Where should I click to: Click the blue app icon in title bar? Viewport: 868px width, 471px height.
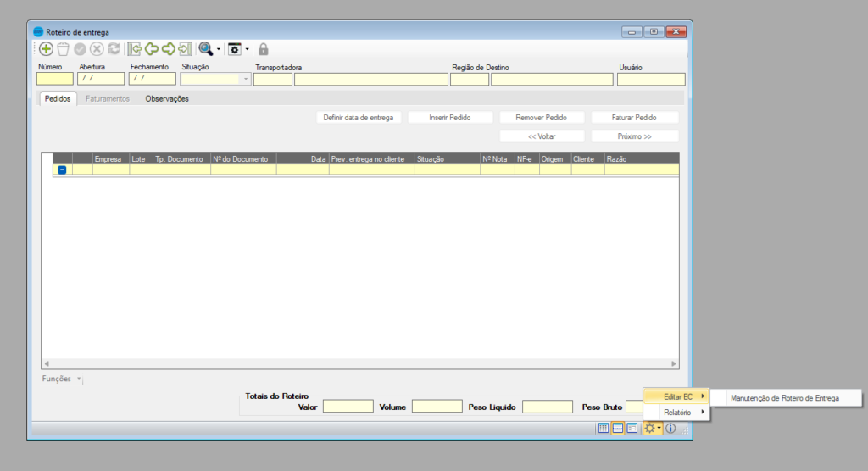38,32
